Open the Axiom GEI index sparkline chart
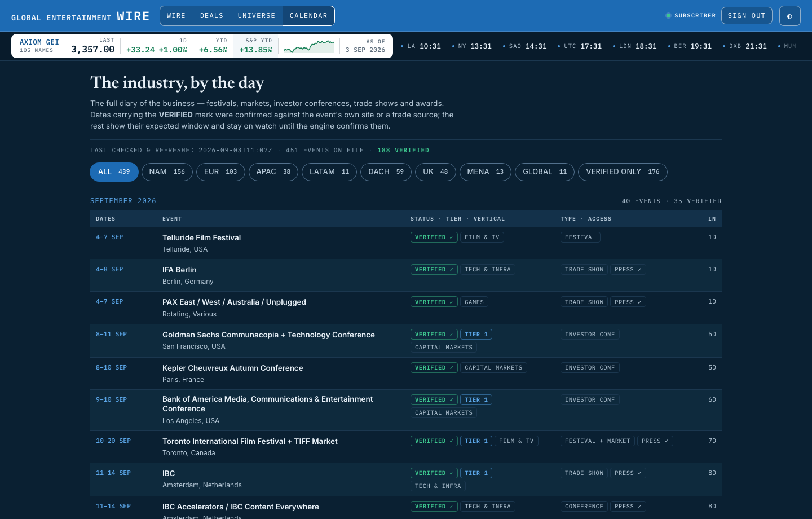The height and width of the screenshot is (519, 812). click(x=309, y=46)
